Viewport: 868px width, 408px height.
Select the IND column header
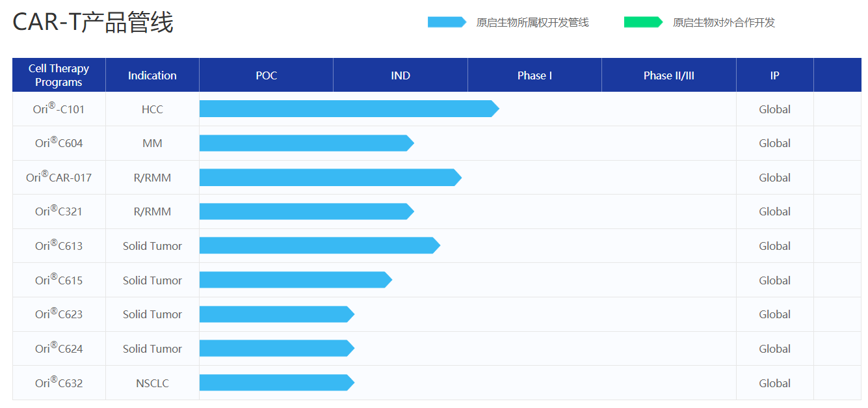point(401,75)
